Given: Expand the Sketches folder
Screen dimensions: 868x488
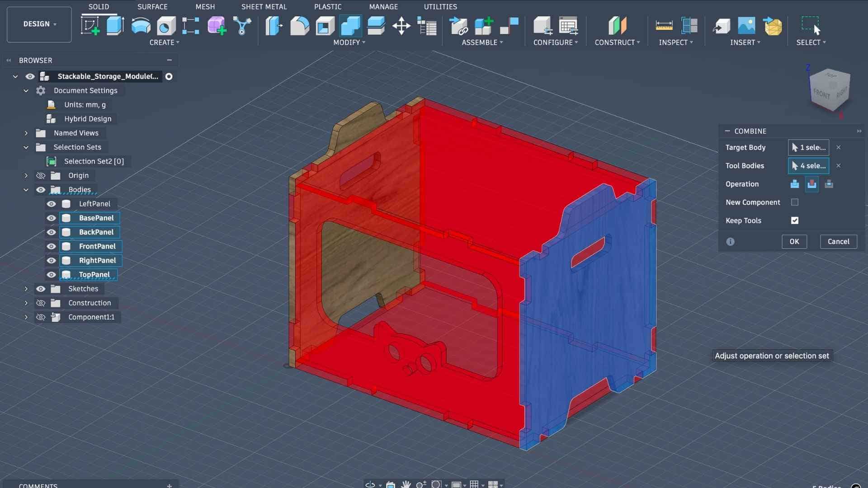Looking at the screenshot, I should (x=26, y=289).
